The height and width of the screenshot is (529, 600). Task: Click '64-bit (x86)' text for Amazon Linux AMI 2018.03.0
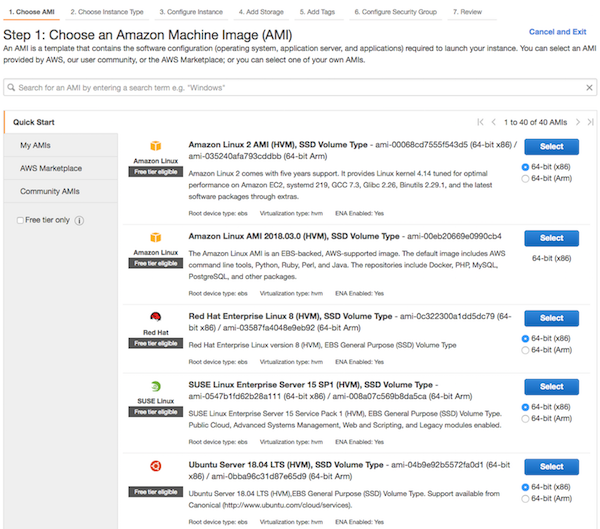point(551,258)
